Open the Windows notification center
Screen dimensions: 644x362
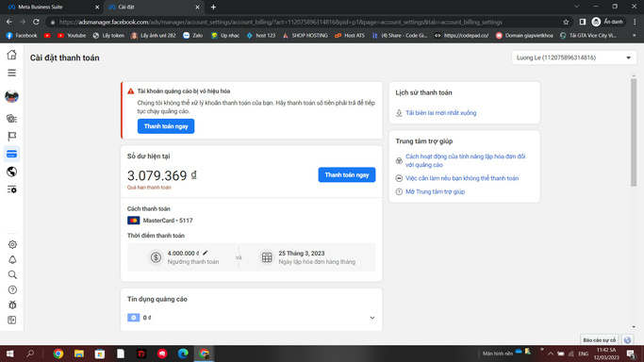click(x=631, y=354)
